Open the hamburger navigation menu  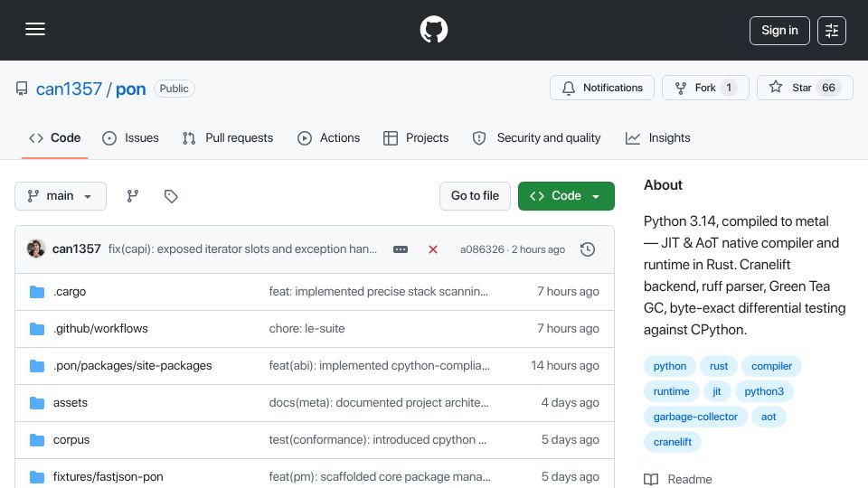pos(35,29)
